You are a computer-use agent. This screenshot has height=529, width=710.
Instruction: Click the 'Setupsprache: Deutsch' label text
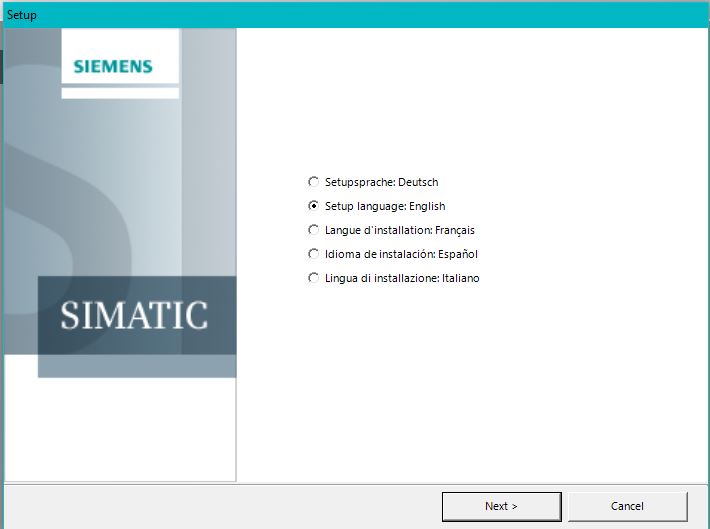[x=381, y=182]
